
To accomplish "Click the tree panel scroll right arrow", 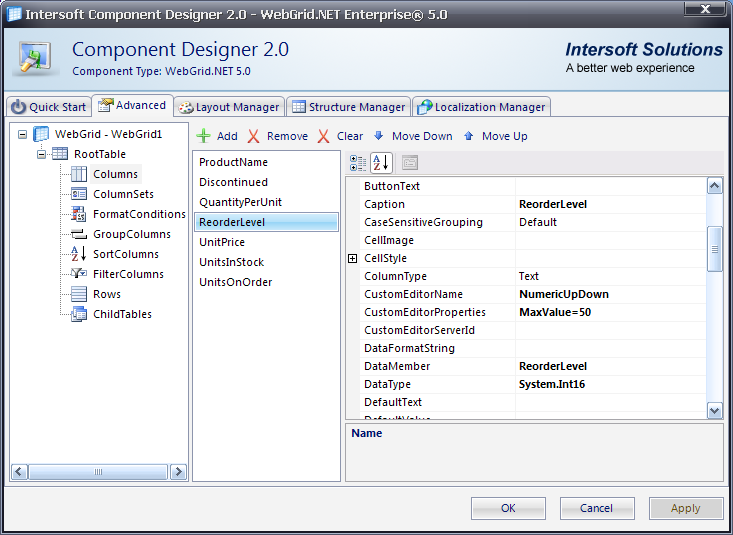I will tap(178, 472).
